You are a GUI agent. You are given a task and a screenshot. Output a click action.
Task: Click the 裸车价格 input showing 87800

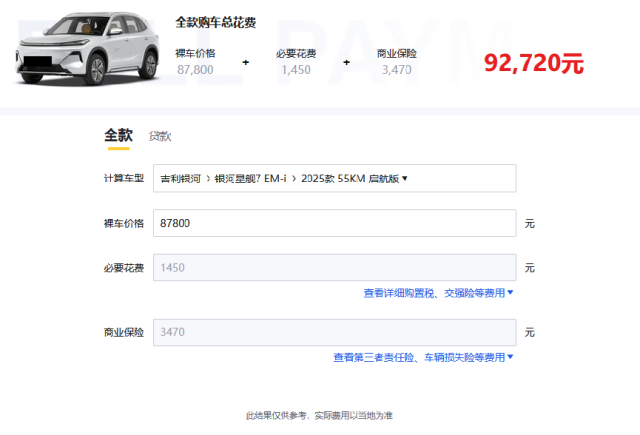[334, 223]
